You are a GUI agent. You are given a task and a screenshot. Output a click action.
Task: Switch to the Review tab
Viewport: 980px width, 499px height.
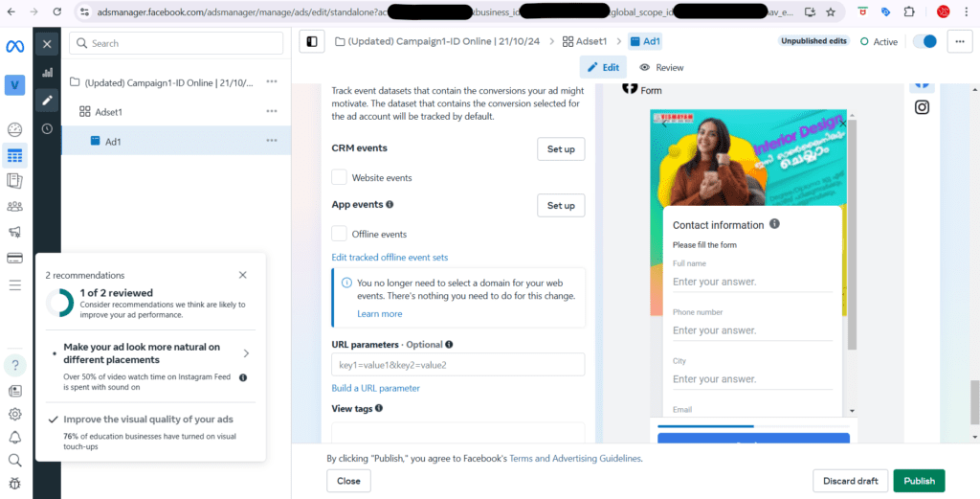tap(662, 67)
